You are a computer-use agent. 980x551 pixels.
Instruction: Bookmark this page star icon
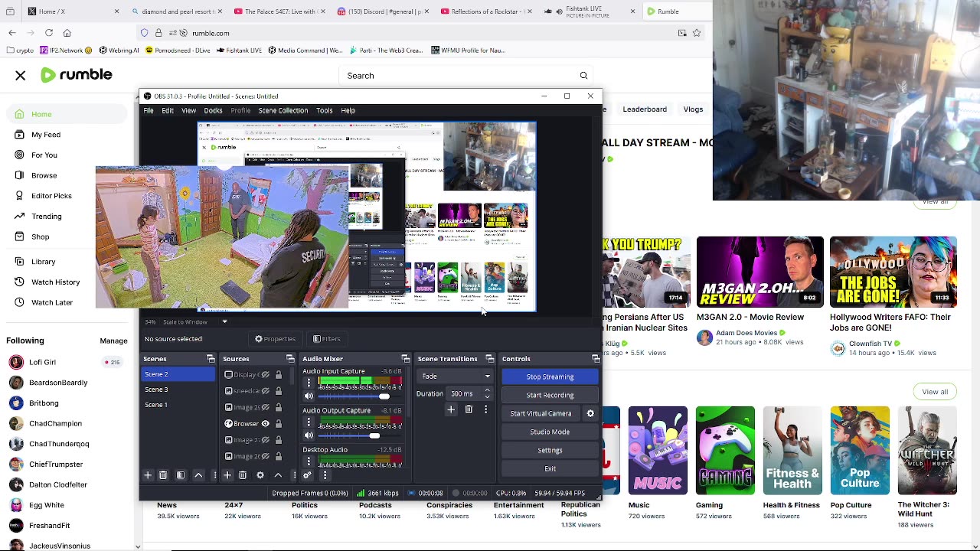(x=697, y=33)
